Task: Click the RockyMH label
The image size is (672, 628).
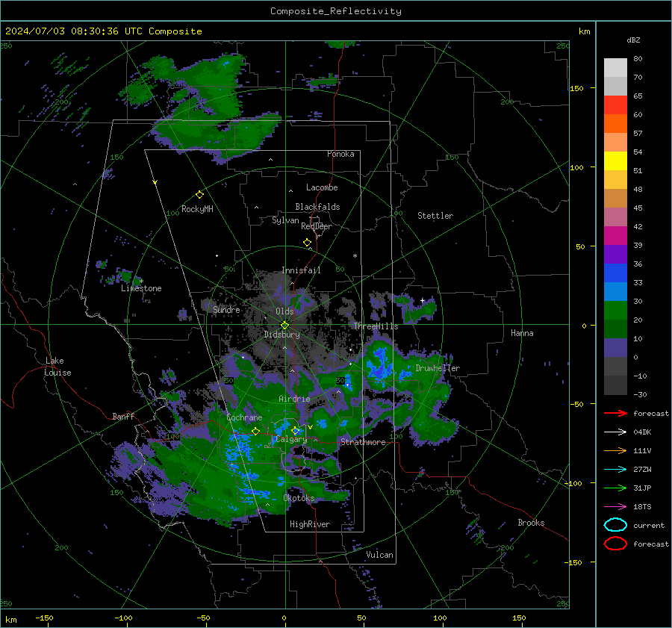Action: tap(197, 209)
